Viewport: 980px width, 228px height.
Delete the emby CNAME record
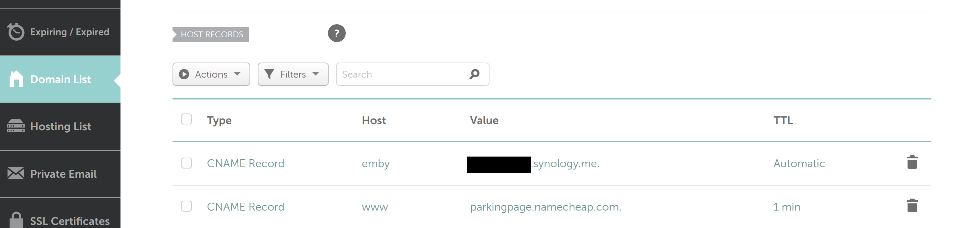click(x=912, y=162)
